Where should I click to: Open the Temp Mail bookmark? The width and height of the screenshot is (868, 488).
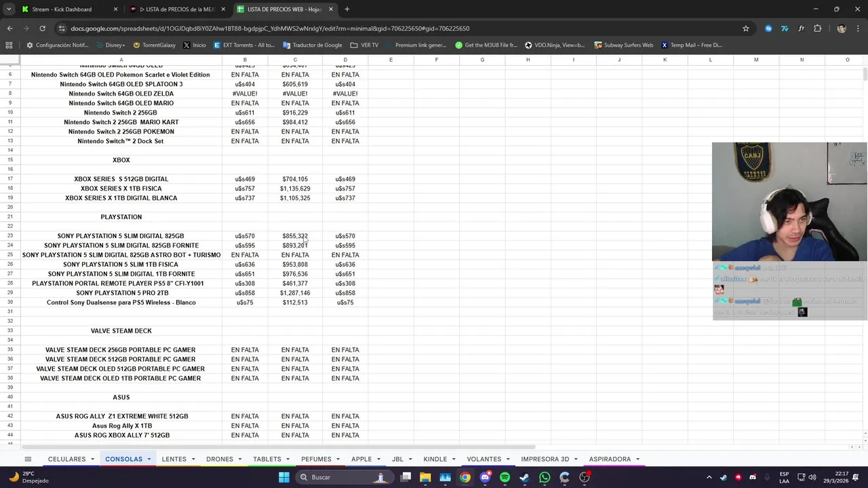coord(692,45)
